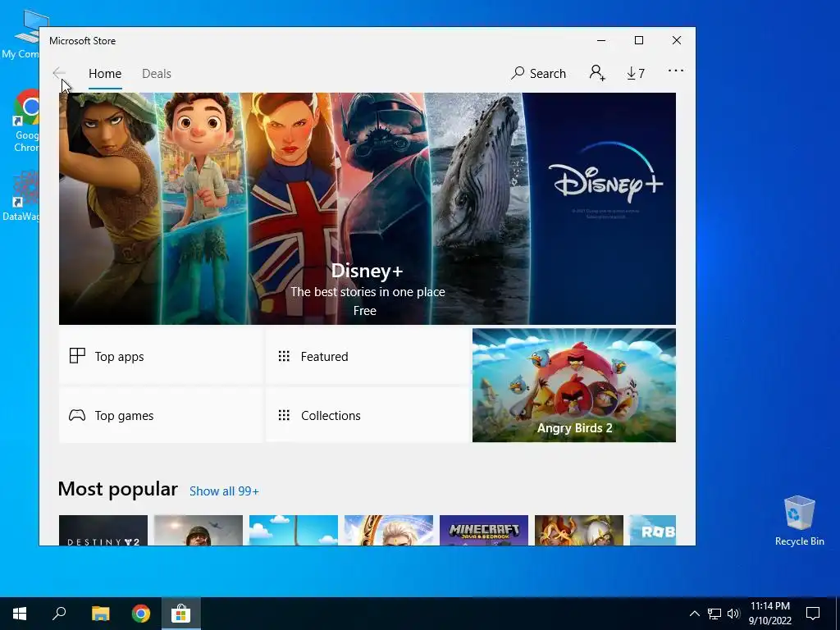Open taskbar search magnifier
This screenshot has width=840, height=630.
(59, 614)
